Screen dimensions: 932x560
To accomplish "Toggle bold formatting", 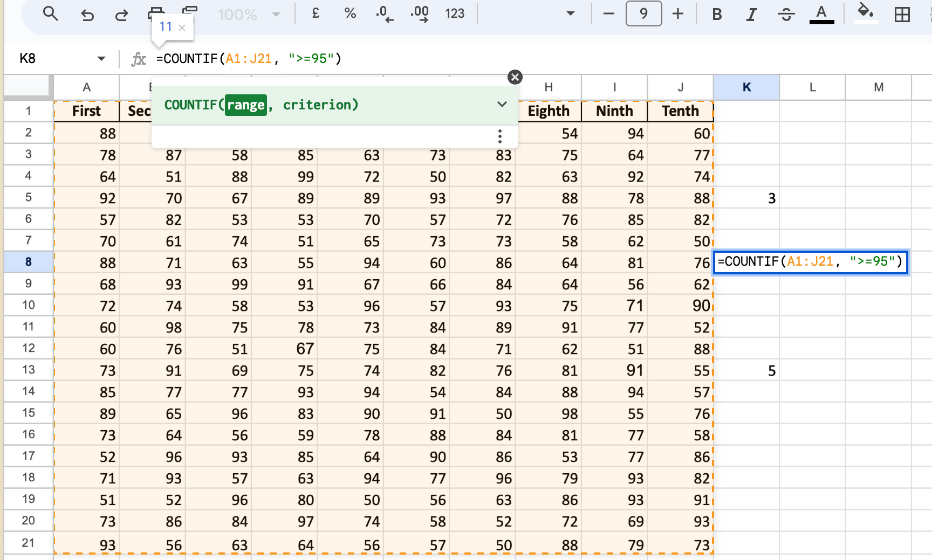I will coord(717,15).
